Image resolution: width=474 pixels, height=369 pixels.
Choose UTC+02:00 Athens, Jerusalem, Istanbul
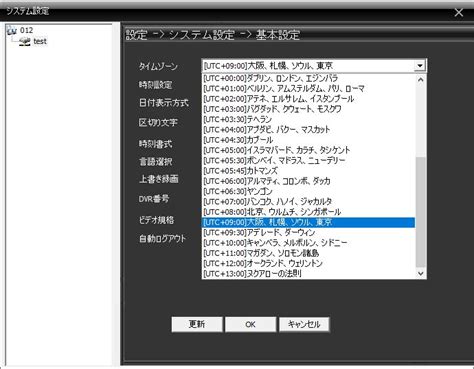(x=308, y=99)
